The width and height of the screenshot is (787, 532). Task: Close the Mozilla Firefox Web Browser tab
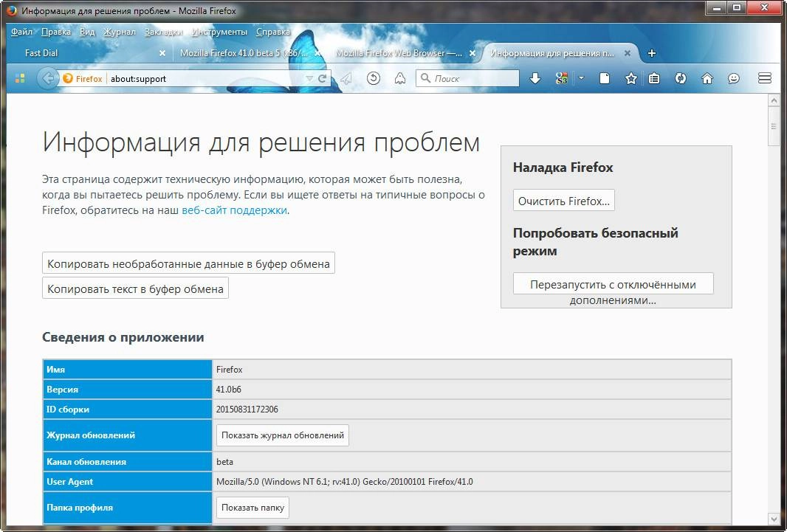(472, 53)
